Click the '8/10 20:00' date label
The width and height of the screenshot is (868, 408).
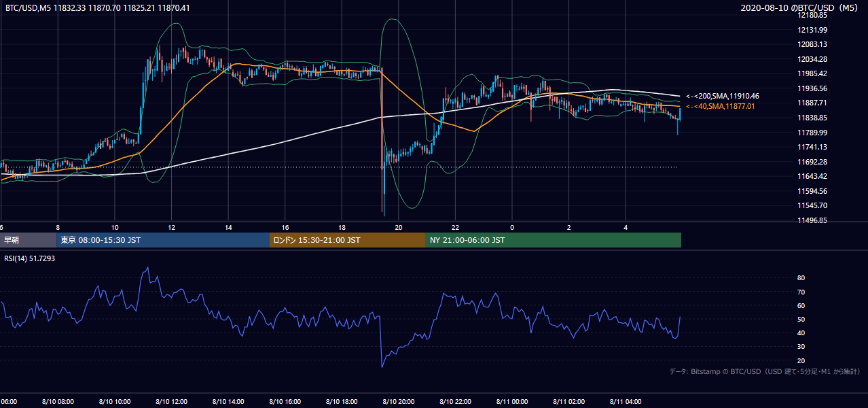(x=399, y=401)
